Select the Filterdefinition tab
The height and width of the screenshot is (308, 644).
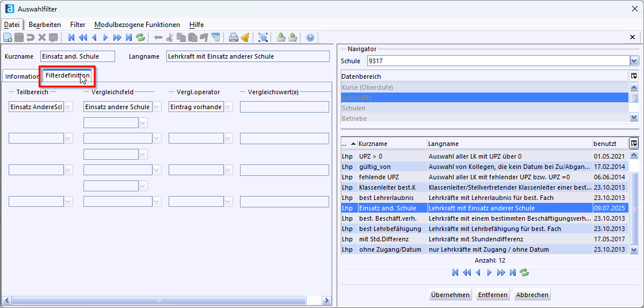68,75
